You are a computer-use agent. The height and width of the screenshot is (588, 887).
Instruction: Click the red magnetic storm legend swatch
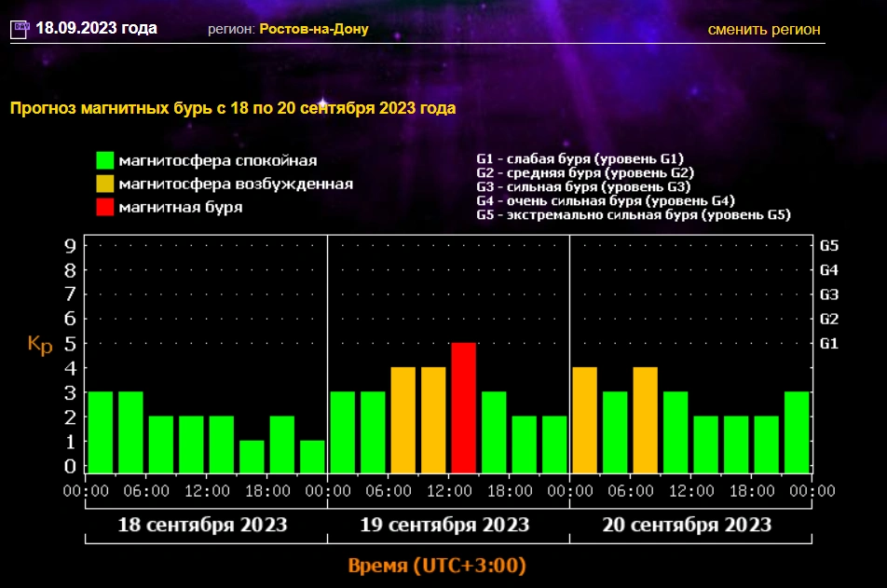point(105,206)
